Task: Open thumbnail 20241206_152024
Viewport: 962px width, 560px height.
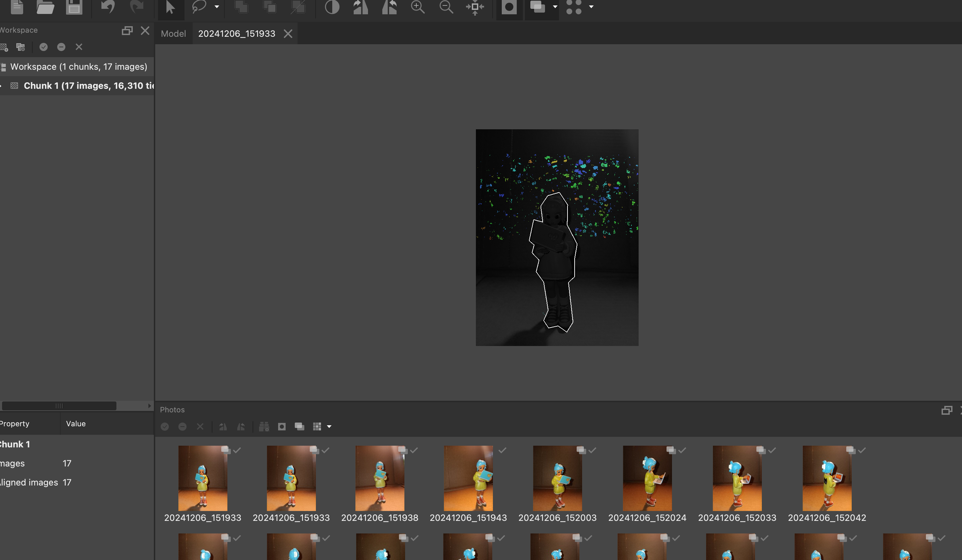Action: tap(647, 478)
